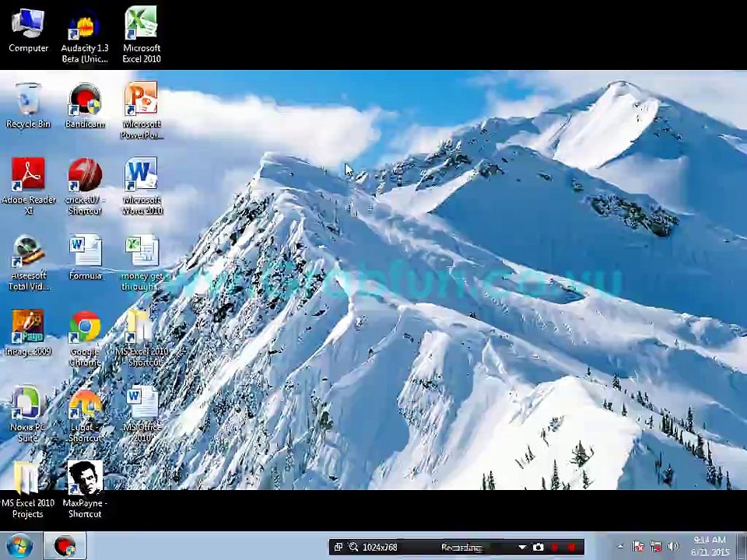Click the network tray icon
The width and height of the screenshot is (747, 560).
(x=656, y=547)
